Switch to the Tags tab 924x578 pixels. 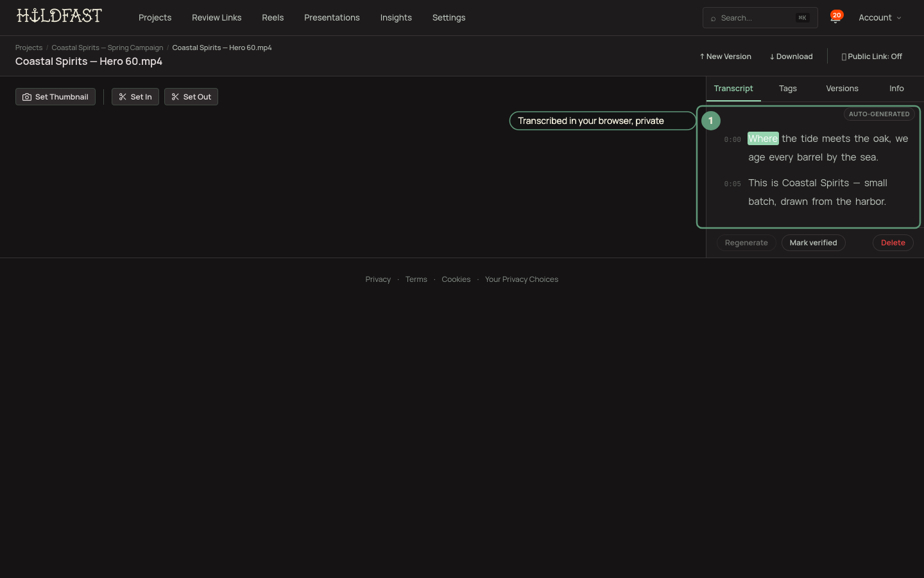[x=788, y=89]
